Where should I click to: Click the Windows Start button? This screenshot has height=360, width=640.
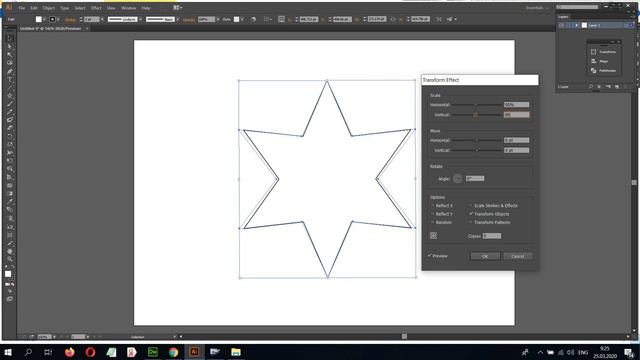click(7, 352)
